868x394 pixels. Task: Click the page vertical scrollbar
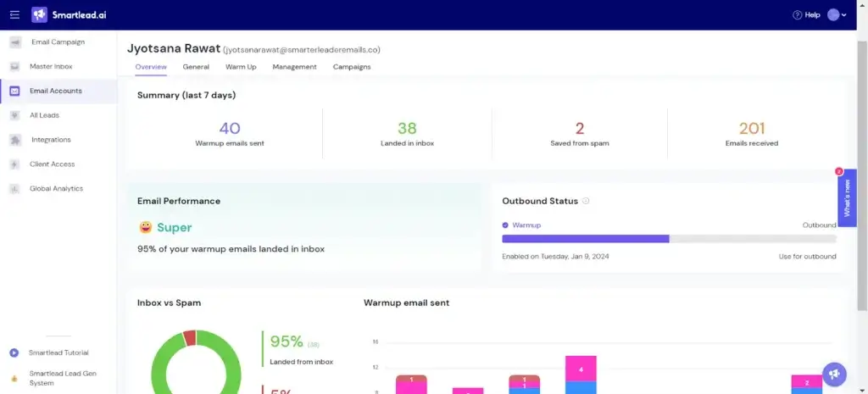click(862, 175)
